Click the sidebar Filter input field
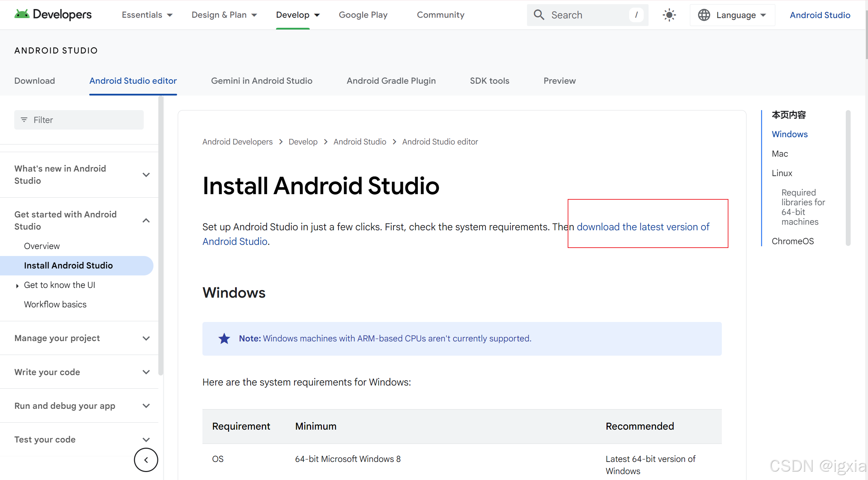 pos(79,120)
